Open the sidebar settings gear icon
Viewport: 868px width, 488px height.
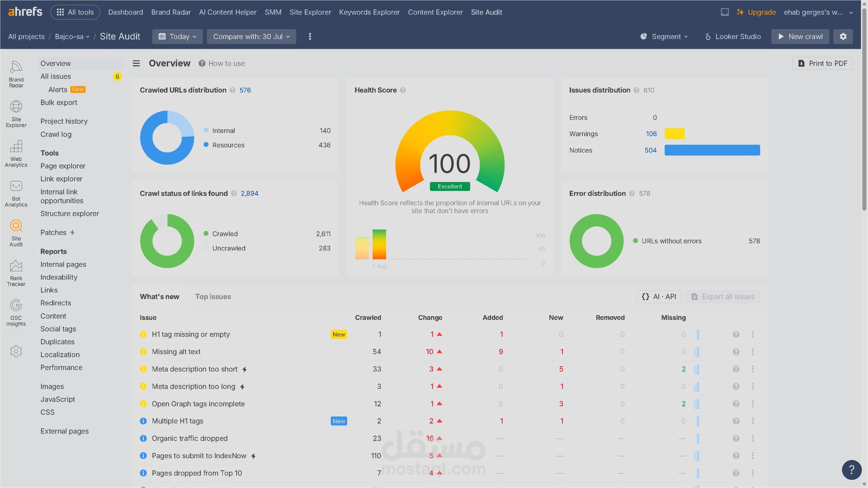(16, 351)
